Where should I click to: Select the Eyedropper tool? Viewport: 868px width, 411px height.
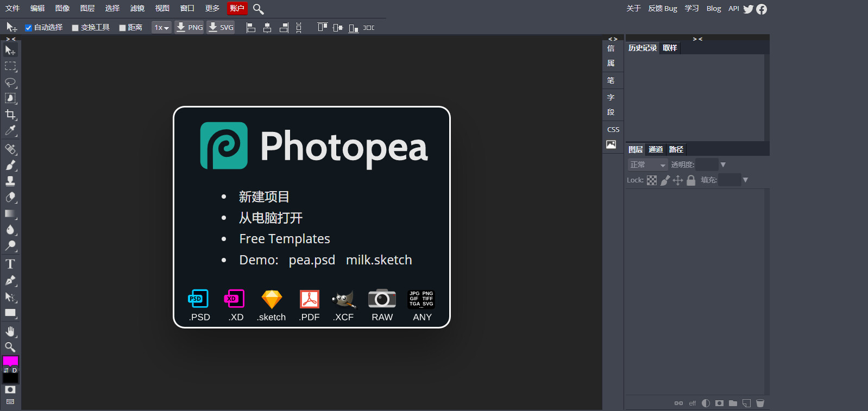(10, 130)
